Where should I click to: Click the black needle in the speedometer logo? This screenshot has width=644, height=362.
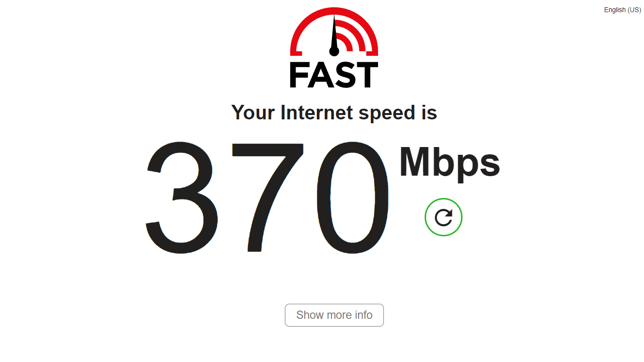click(x=334, y=33)
